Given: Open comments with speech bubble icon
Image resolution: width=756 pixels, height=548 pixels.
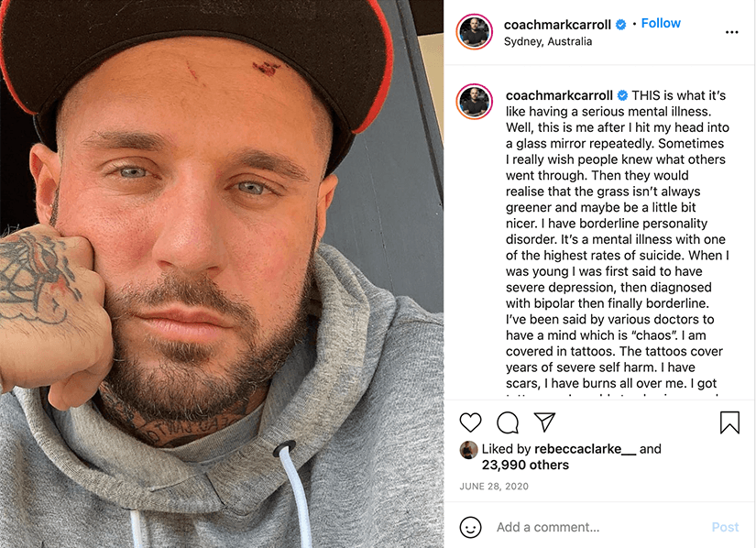Looking at the screenshot, I should pyautogui.click(x=508, y=422).
